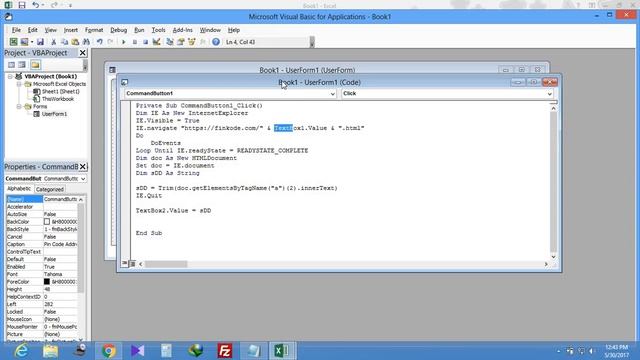The height and width of the screenshot is (360, 640).
Task: Toggle Folders icon in Project pane
Action: click(36, 65)
